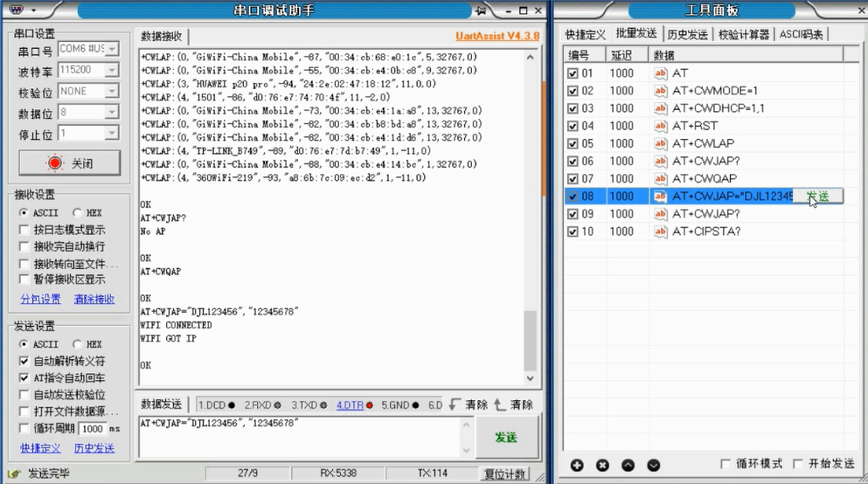This screenshot has width=868, height=484.
Task: Click the receive area scroll down arrow
Action: tap(531, 378)
